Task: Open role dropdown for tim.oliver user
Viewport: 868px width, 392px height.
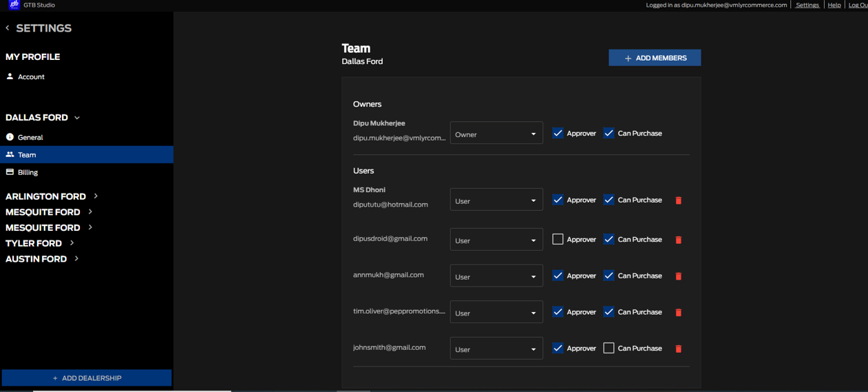Action: 496,312
